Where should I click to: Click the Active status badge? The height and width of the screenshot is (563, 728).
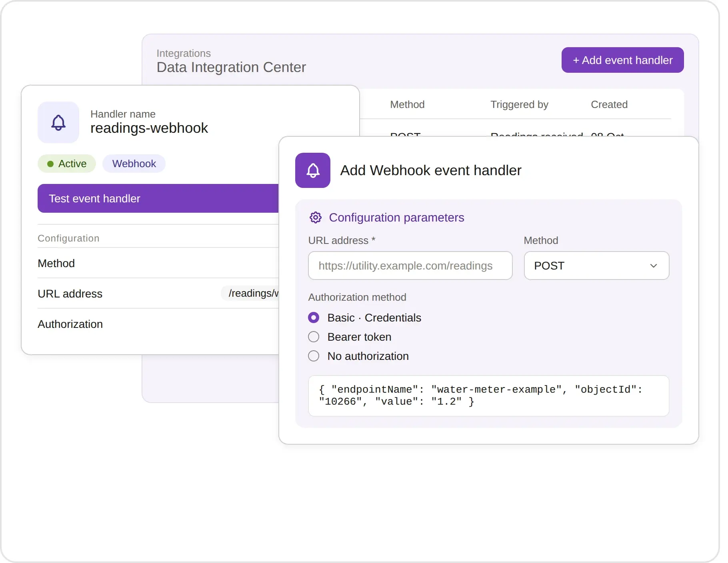pyautogui.click(x=67, y=164)
